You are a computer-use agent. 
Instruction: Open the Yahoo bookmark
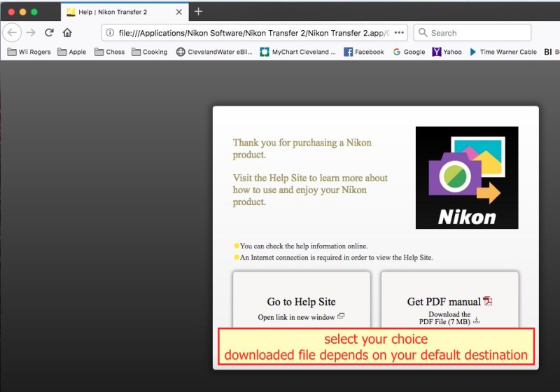tap(447, 52)
